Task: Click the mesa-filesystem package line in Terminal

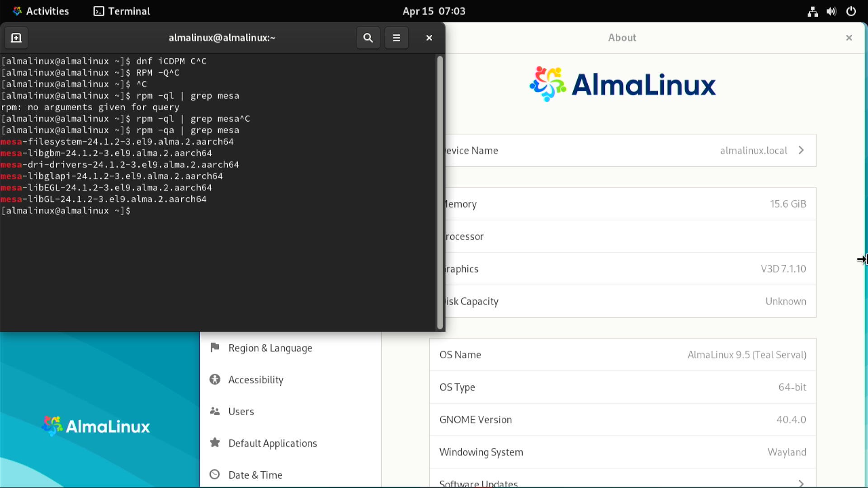Action: coord(117,141)
